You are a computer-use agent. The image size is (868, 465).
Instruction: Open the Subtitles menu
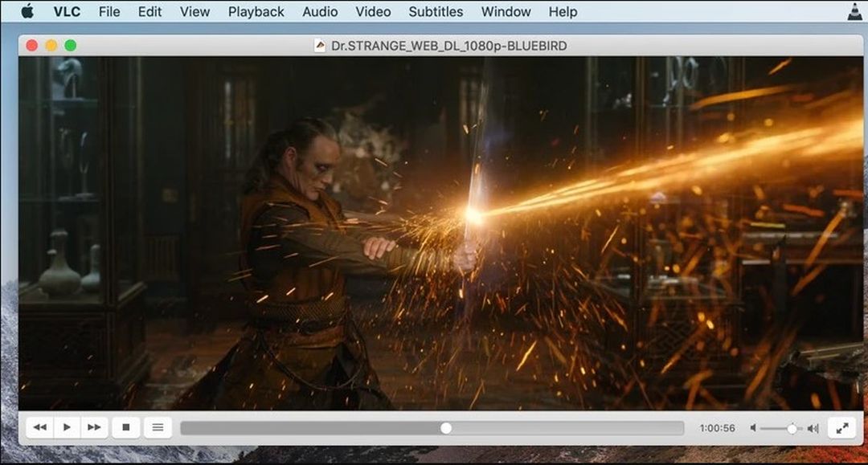pos(436,11)
